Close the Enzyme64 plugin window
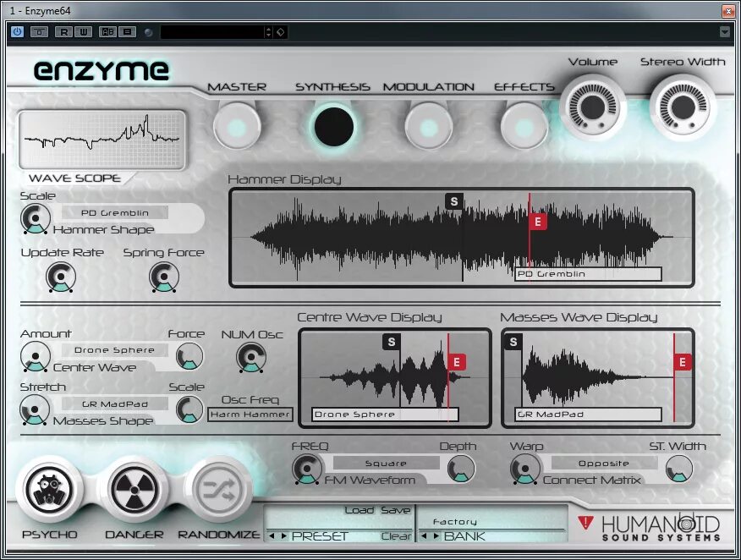Image resolution: width=741 pixels, height=560 pixels. (x=727, y=10)
